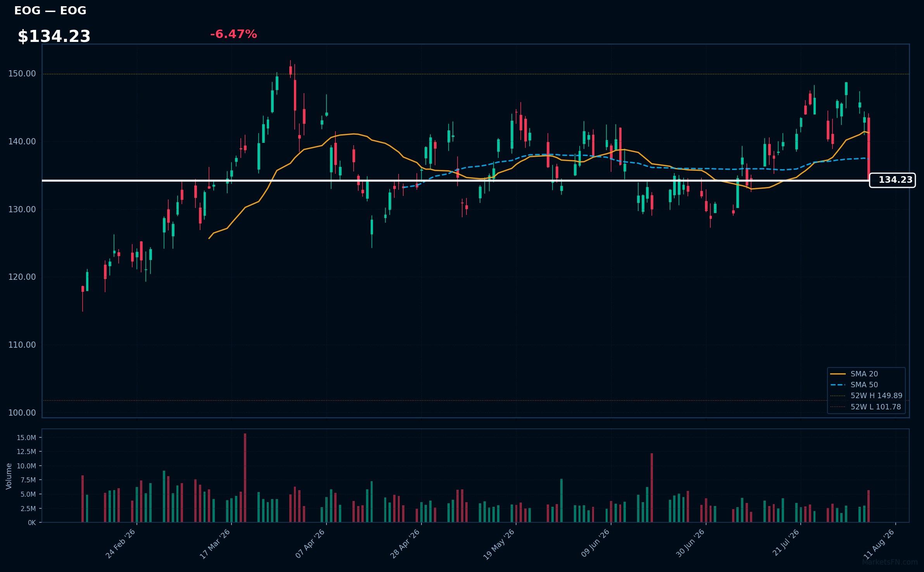
Task: Click the 7.5M volume axis label
Action: pos(28,480)
